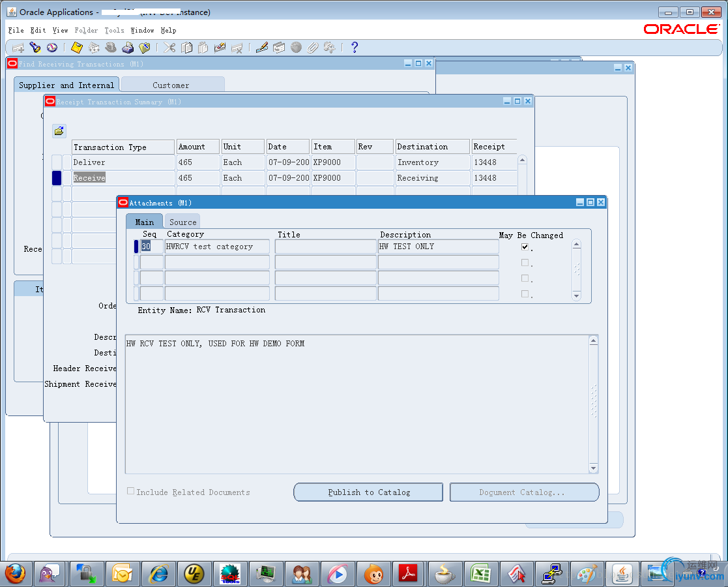Open the Window menu

(x=142, y=30)
